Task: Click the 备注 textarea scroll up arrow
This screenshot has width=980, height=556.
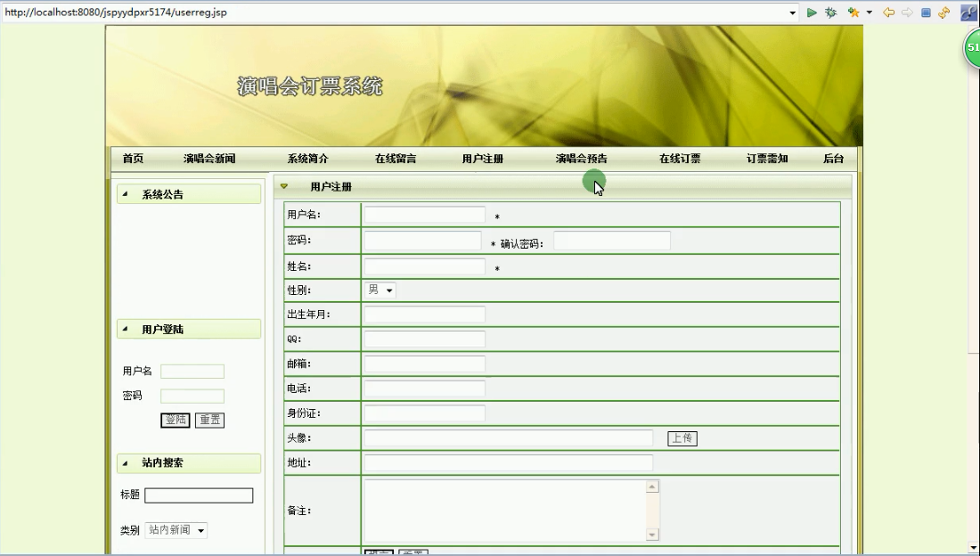Action: [x=652, y=486]
